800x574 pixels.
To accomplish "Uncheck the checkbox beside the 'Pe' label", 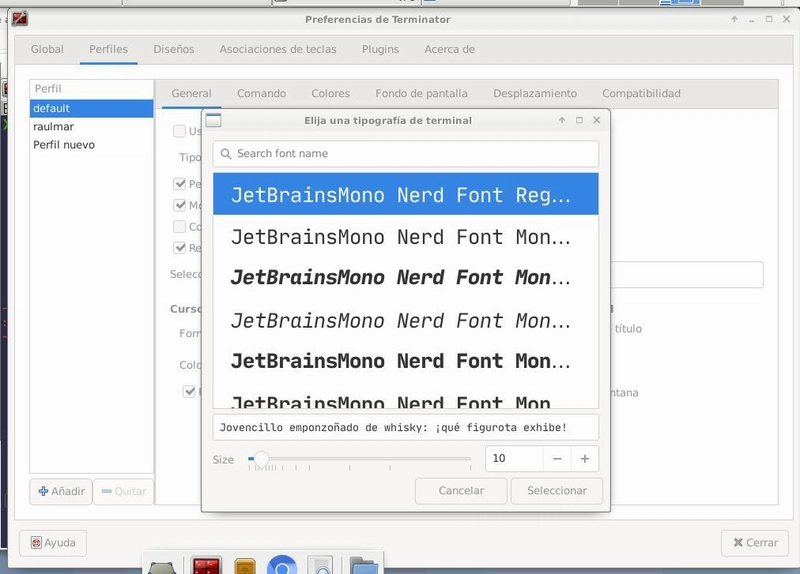I will click(x=179, y=184).
